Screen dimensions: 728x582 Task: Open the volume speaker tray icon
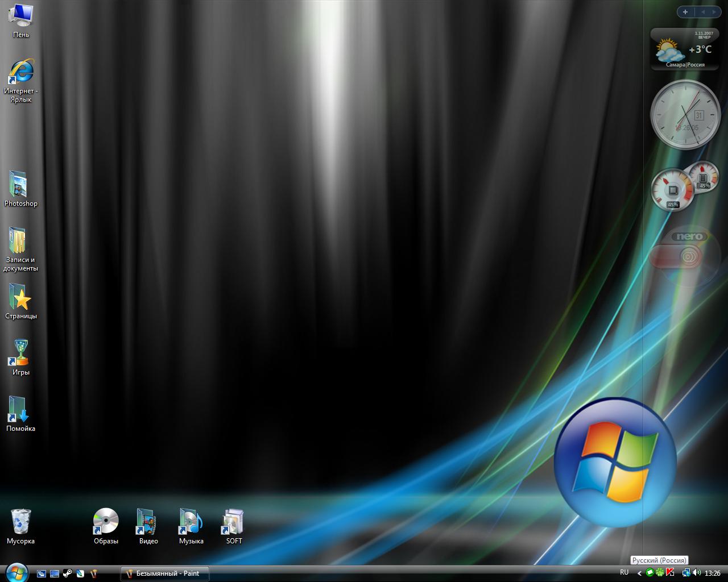coord(697,573)
